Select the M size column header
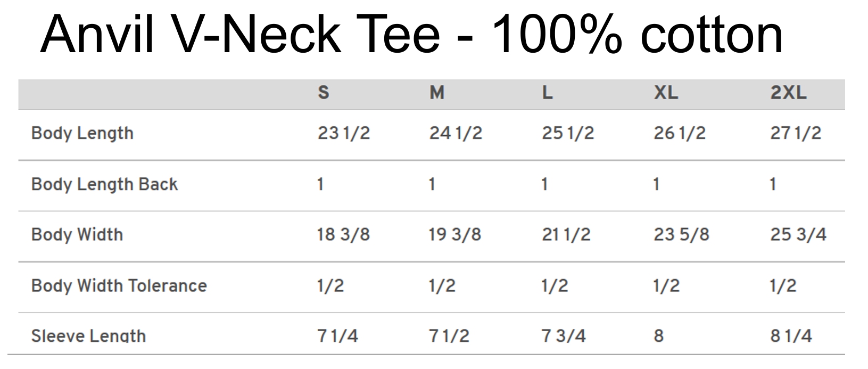 click(x=437, y=93)
